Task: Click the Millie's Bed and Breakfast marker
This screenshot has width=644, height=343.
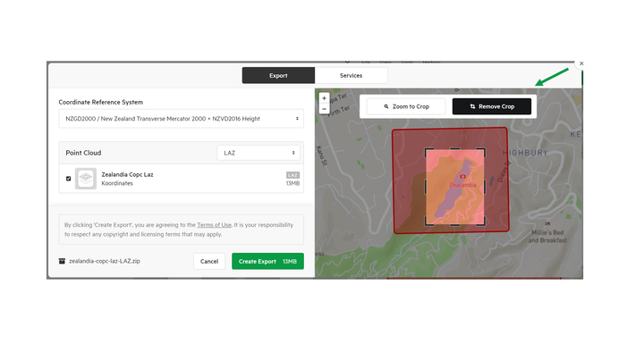Action: pos(547,223)
